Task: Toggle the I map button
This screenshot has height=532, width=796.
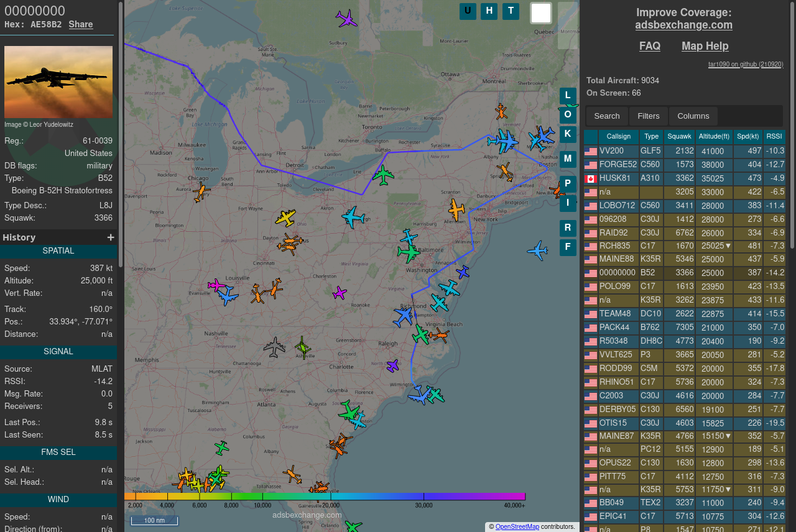Action: (x=568, y=203)
